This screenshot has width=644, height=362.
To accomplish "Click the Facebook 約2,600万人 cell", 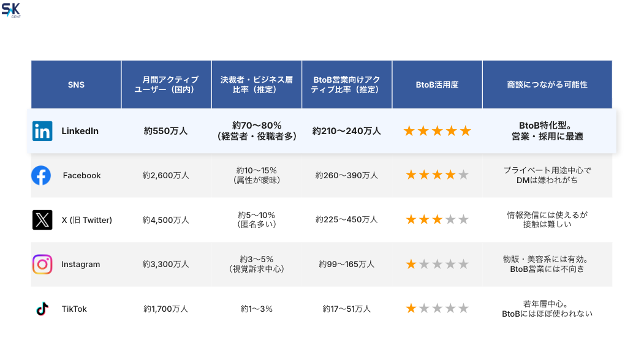I will 166,175.
